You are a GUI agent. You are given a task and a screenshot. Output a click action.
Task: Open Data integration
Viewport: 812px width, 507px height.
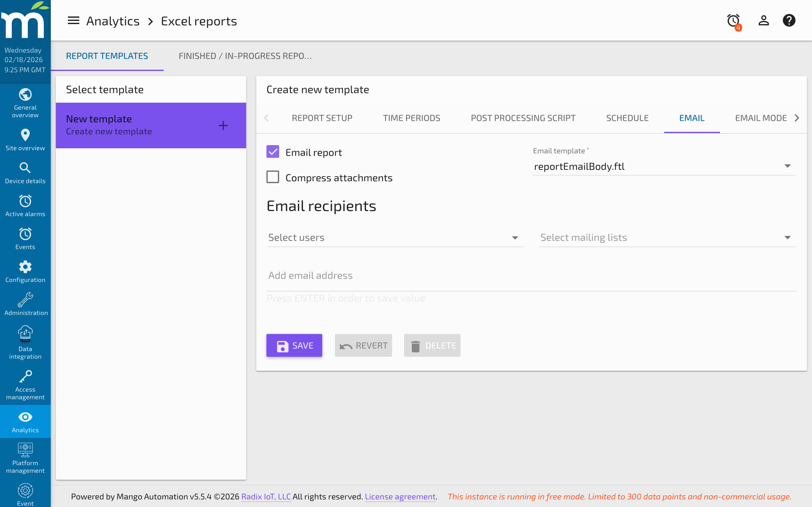(25, 342)
